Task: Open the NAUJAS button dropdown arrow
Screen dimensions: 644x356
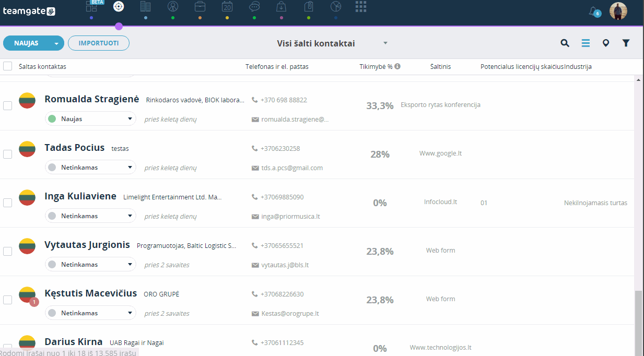Action: (56, 43)
